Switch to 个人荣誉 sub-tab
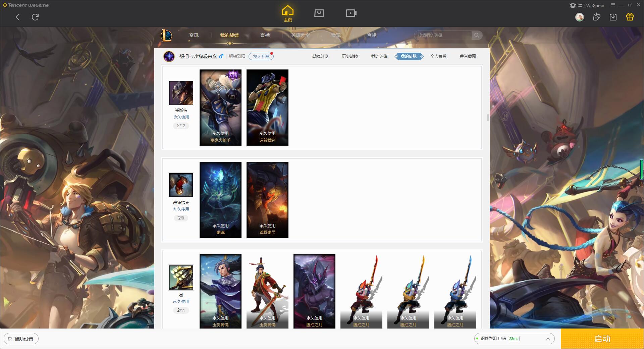Image resolution: width=644 pixels, height=349 pixels. tap(438, 56)
